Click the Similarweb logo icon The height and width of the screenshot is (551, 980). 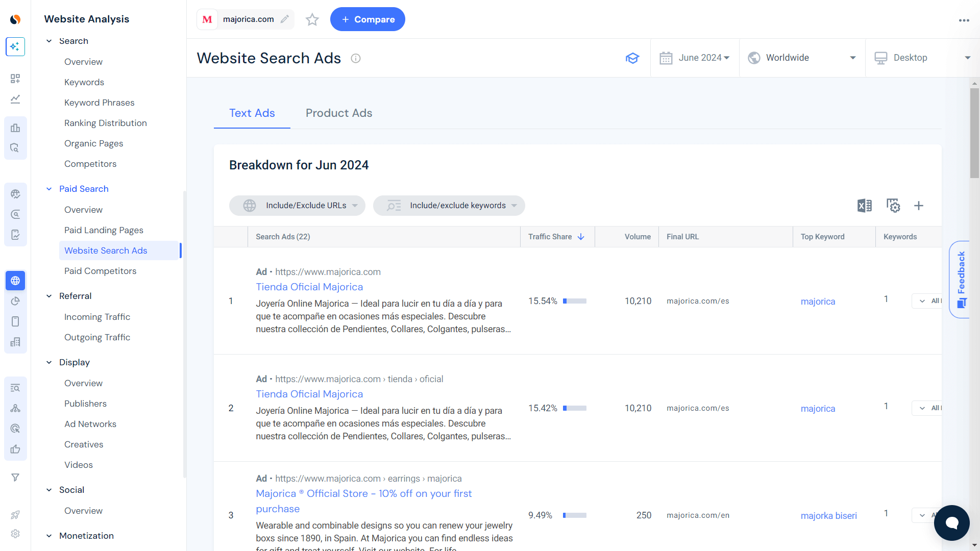[15, 19]
